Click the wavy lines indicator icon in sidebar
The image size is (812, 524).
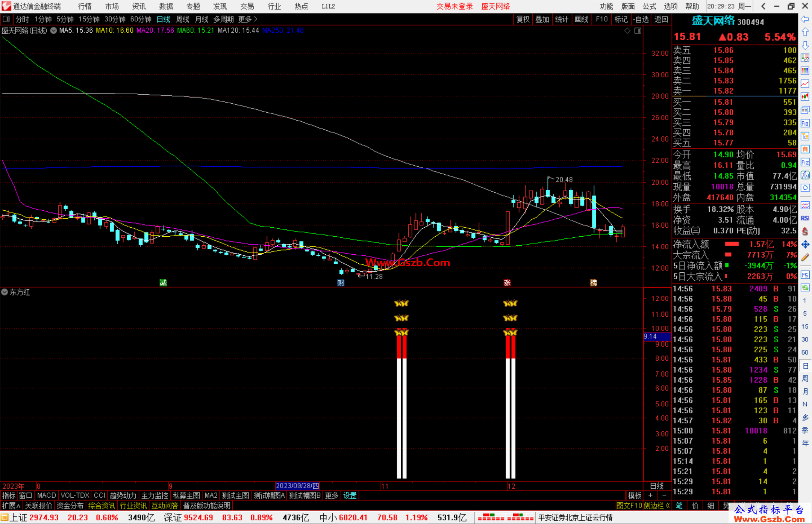(x=805, y=205)
